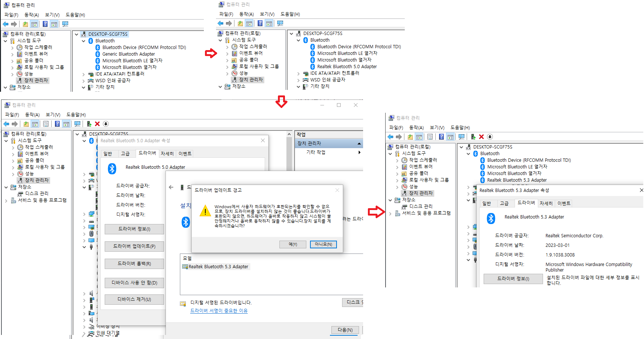Screen dimensions: 644x339
Task: Click red uninstall X in driver-warning window toolbar
Action: [97, 124]
